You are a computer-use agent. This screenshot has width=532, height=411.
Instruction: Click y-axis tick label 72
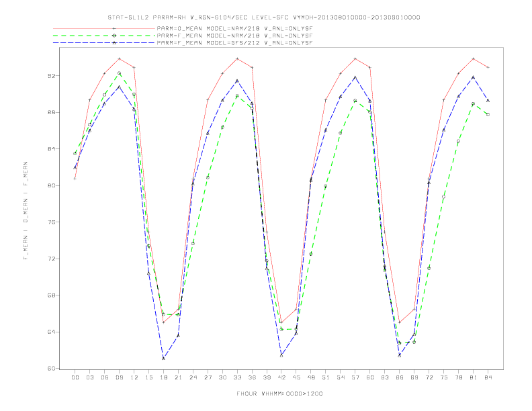pyautogui.click(x=51, y=259)
